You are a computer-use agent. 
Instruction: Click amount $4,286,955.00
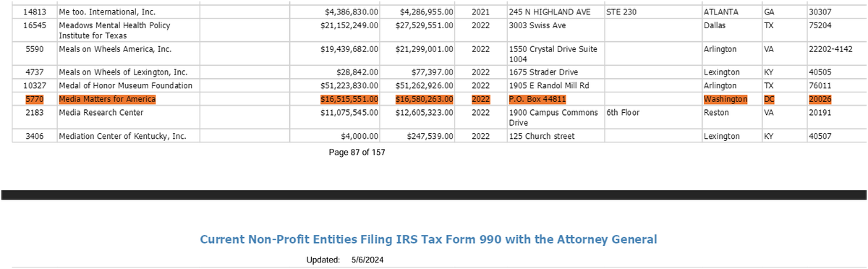pyautogui.click(x=427, y=12)
